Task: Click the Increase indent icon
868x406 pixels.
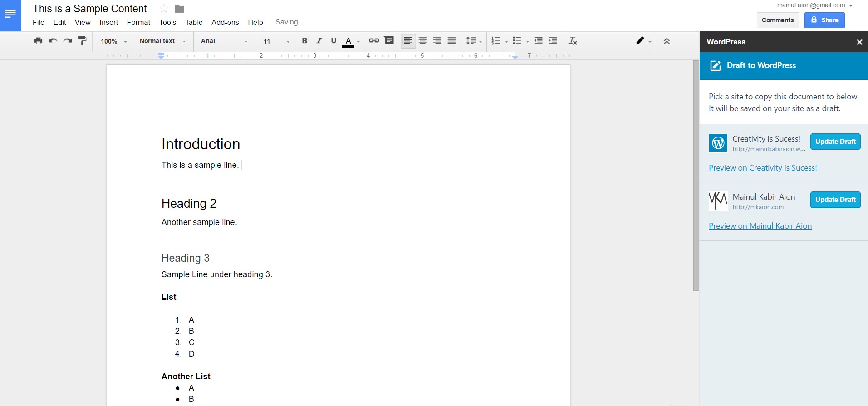Action: (553, 41)
